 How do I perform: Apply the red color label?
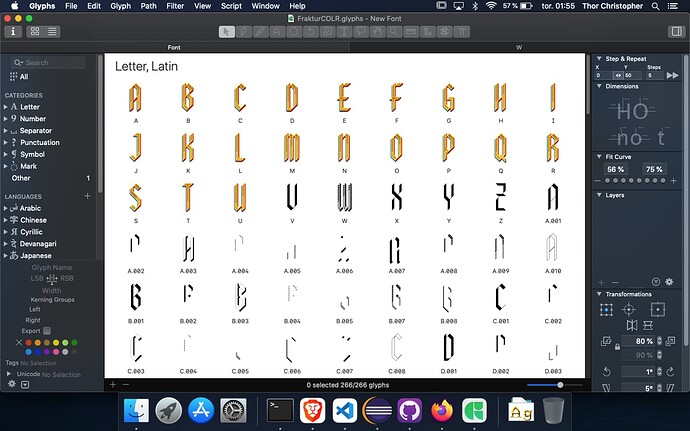29,343
